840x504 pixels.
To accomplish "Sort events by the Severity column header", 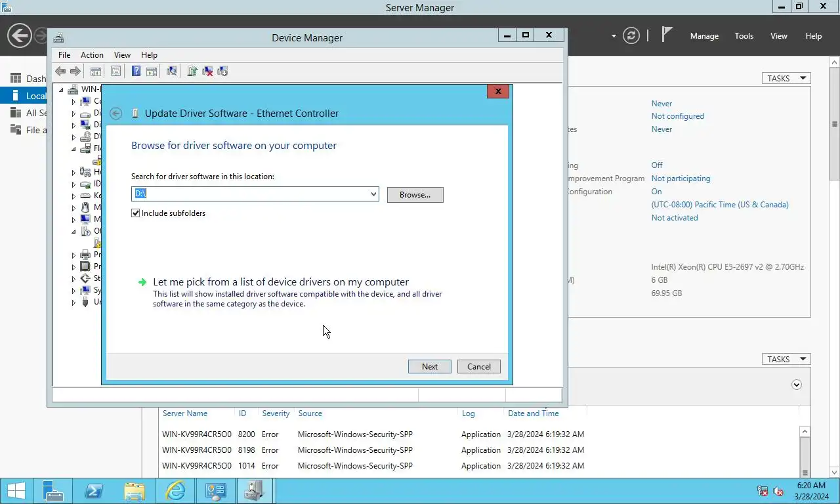I will pyautogui.click(x=276, y=413).
